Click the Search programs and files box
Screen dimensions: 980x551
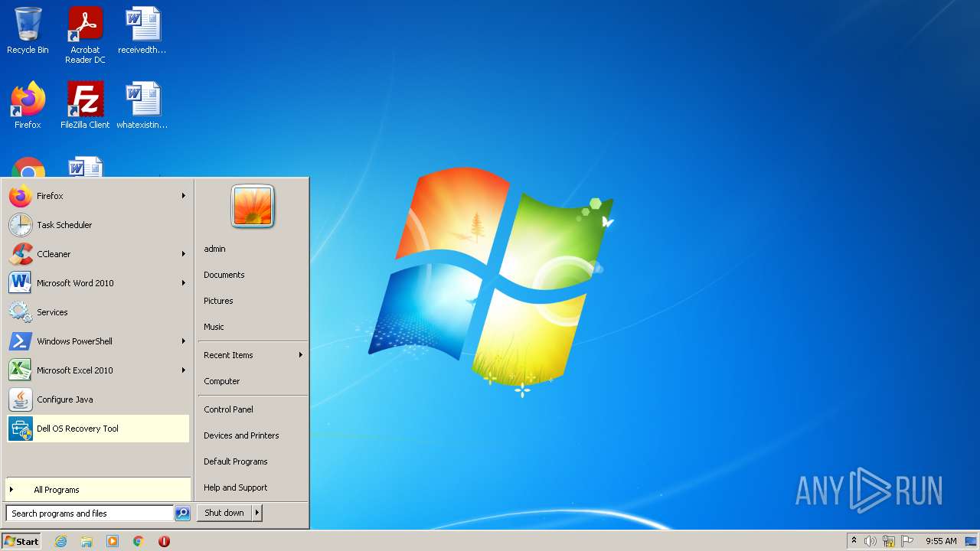(x=90, y=514)
